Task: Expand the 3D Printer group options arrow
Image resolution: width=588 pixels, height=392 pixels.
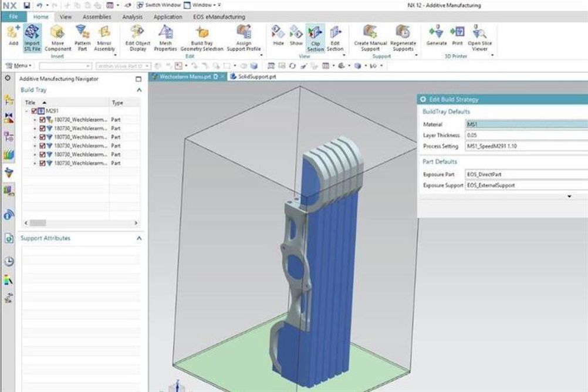Action: (x=492, y=56)
